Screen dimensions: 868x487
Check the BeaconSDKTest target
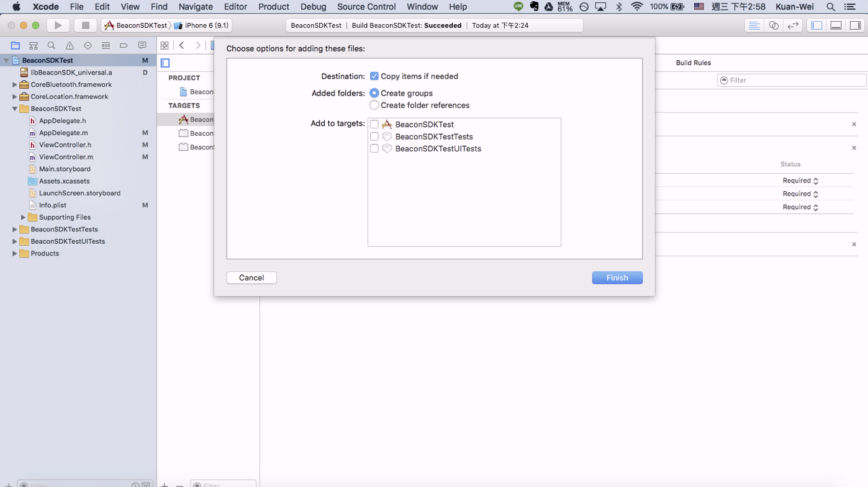(x=374, y=125)
